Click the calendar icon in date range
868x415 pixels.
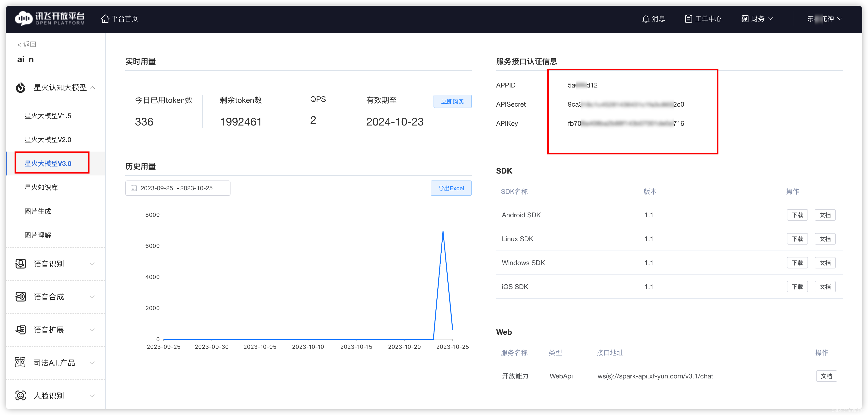click(133, 188)
